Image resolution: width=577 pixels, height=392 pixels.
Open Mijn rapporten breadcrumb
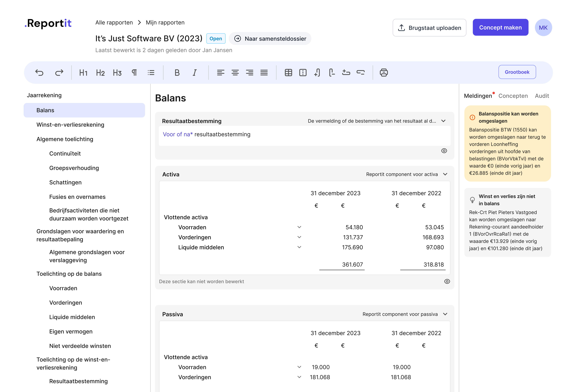tap(165, 23)
